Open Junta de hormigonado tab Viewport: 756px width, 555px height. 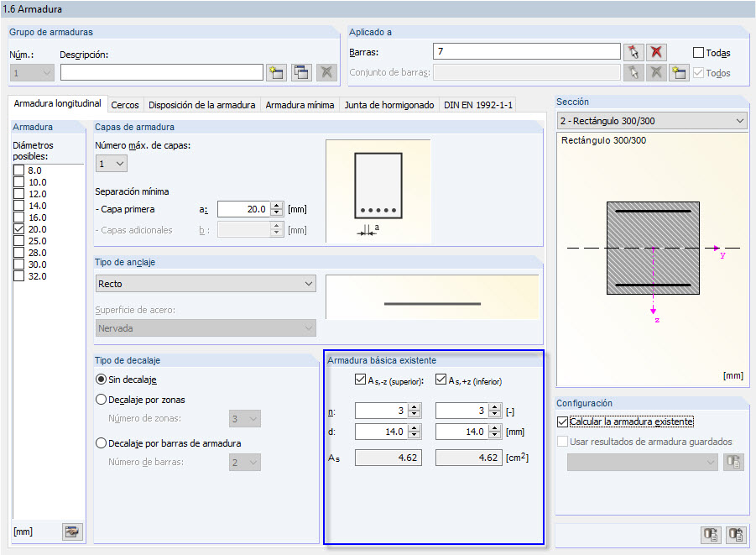click(x=389, y=105)
